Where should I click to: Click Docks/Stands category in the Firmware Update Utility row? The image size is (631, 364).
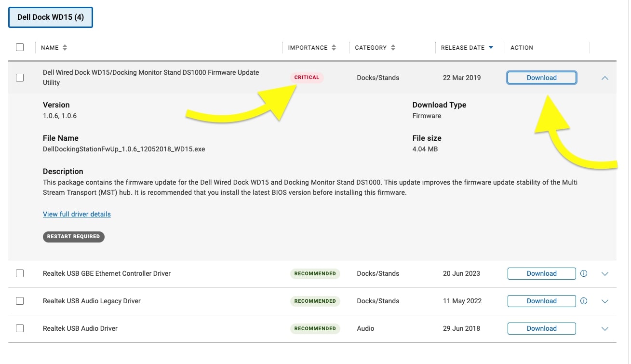[378, 78]
